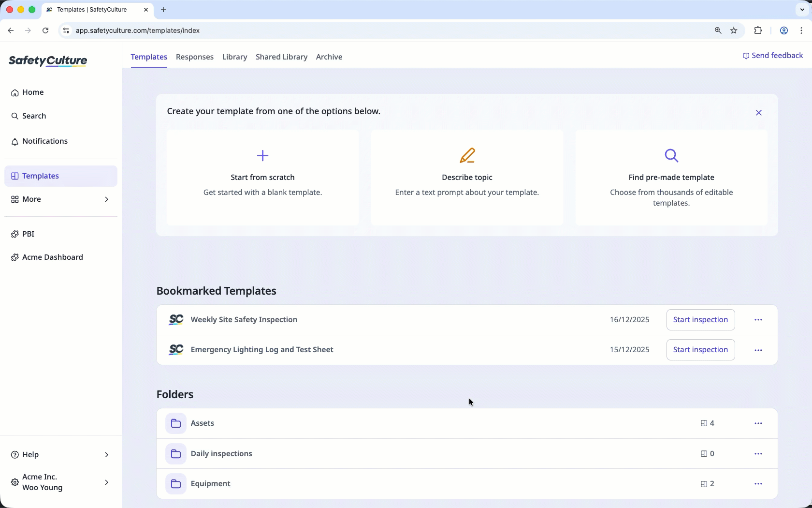Click Assets template count 4
Image resolution: width=812 pixels, height=508 pixels.
pos(708,423)
